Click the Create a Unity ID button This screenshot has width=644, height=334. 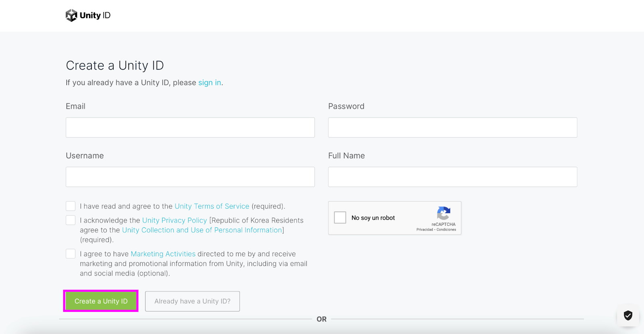pos(101,301)
